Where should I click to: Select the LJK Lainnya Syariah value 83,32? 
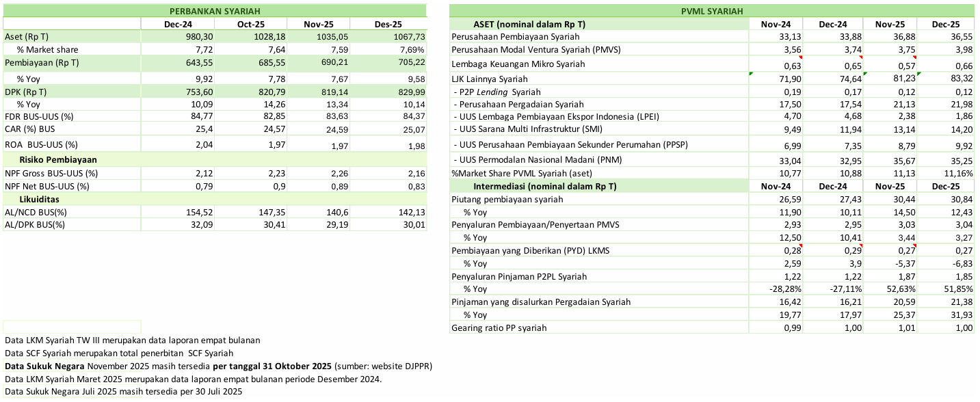pos(956,79)
